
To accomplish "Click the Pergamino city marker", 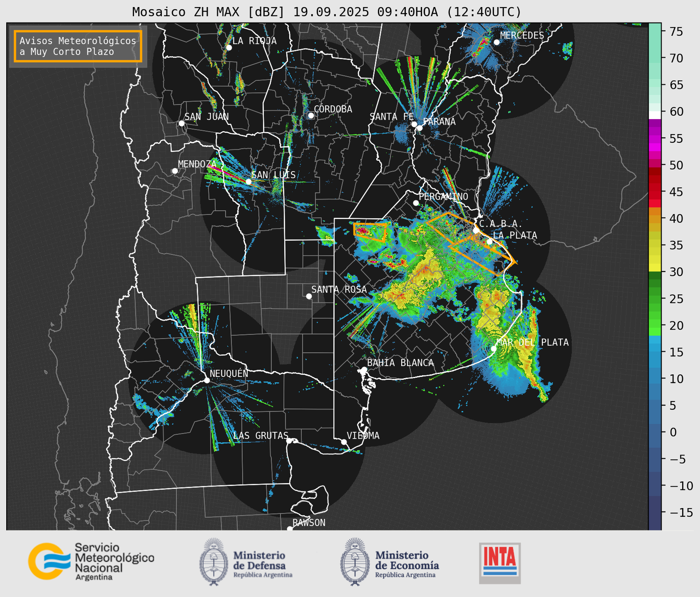I will tap(416, 203).
